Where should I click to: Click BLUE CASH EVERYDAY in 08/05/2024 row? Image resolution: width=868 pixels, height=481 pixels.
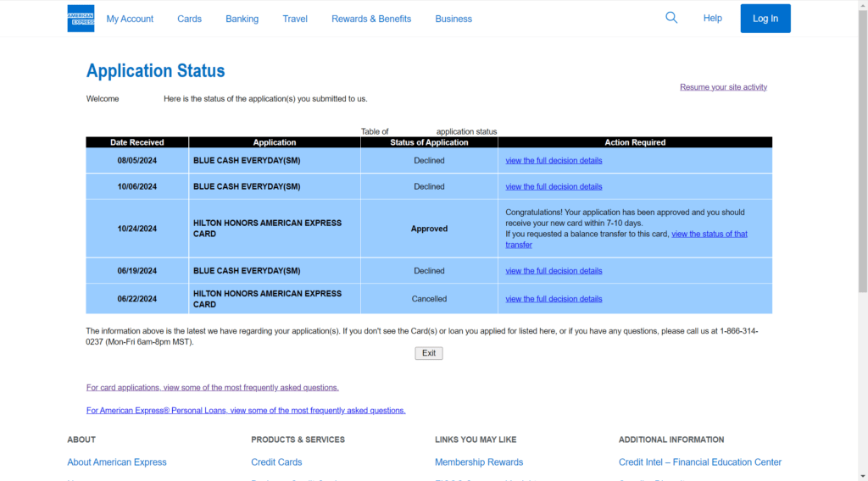coord(247,160)
